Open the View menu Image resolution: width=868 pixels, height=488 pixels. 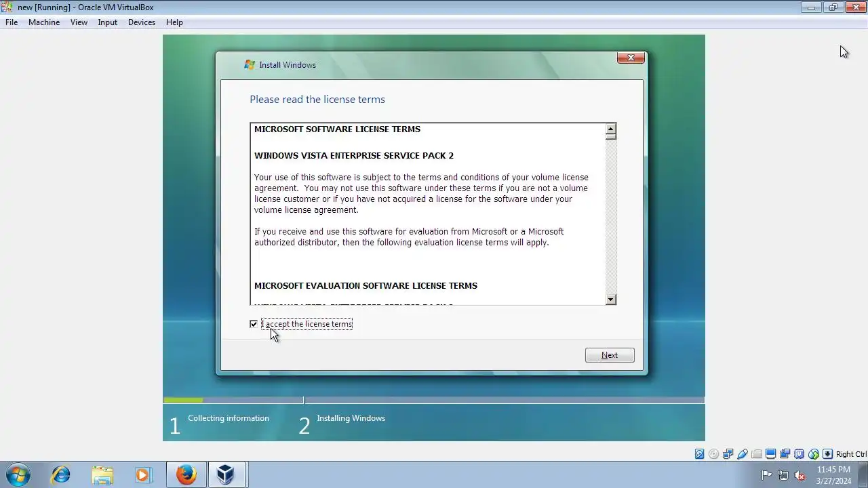79,22
